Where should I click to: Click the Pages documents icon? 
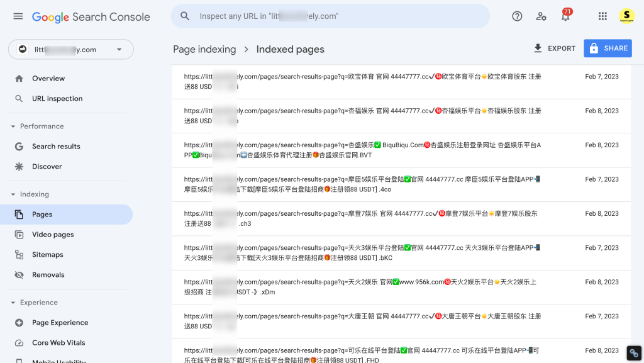click(x=19, y=215)
